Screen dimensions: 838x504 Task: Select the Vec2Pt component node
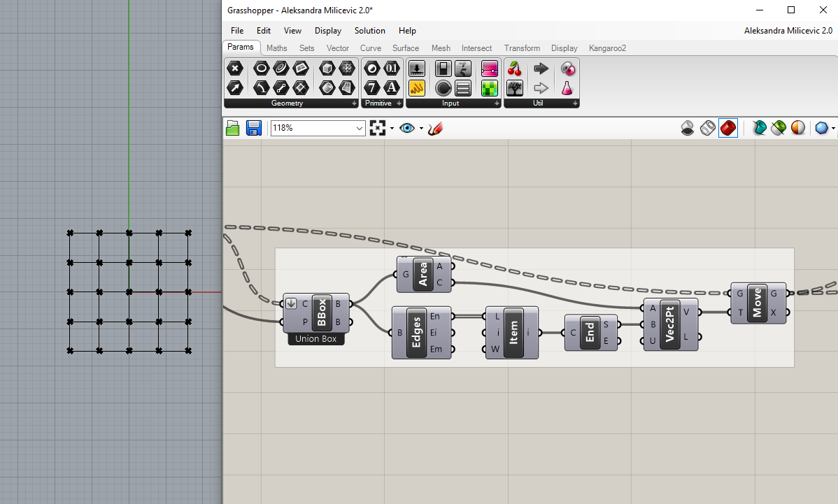click(669, 324)
